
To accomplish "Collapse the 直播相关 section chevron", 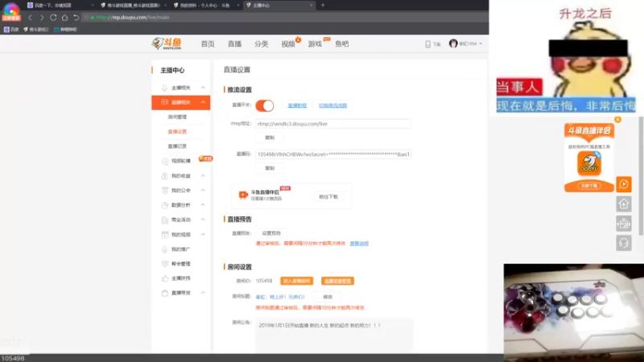I will 203,102.
